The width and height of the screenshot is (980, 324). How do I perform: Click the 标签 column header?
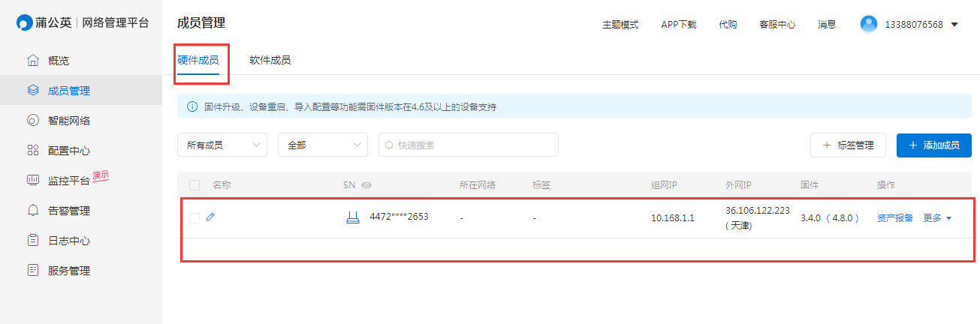pyautogui.click(x=541, y=185)
